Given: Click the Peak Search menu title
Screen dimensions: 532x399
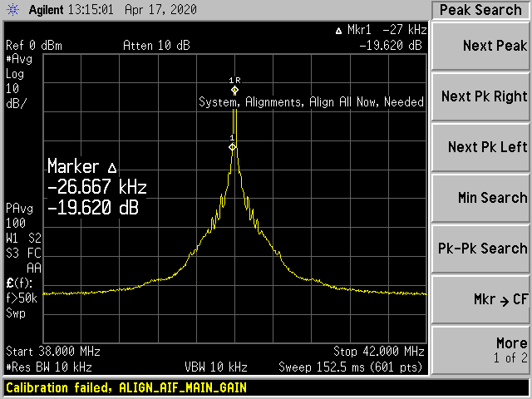Looking at the screenshot, I should (480, 10).
